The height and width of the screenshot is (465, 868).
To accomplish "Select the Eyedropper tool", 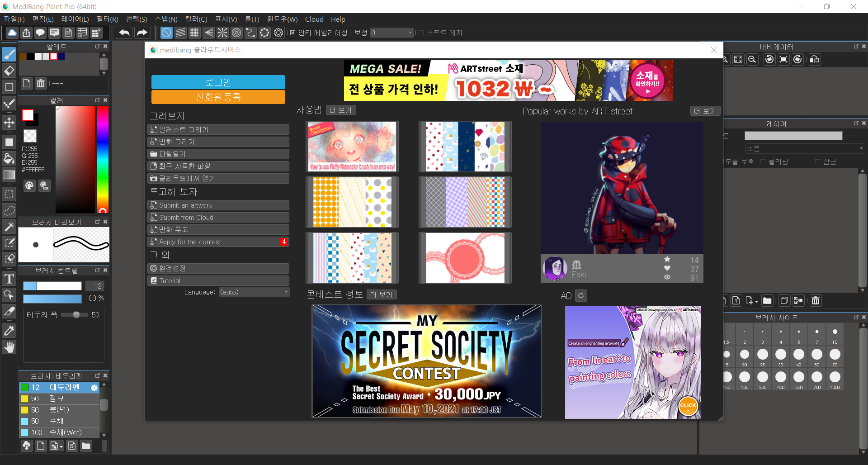I will (9, 331).
